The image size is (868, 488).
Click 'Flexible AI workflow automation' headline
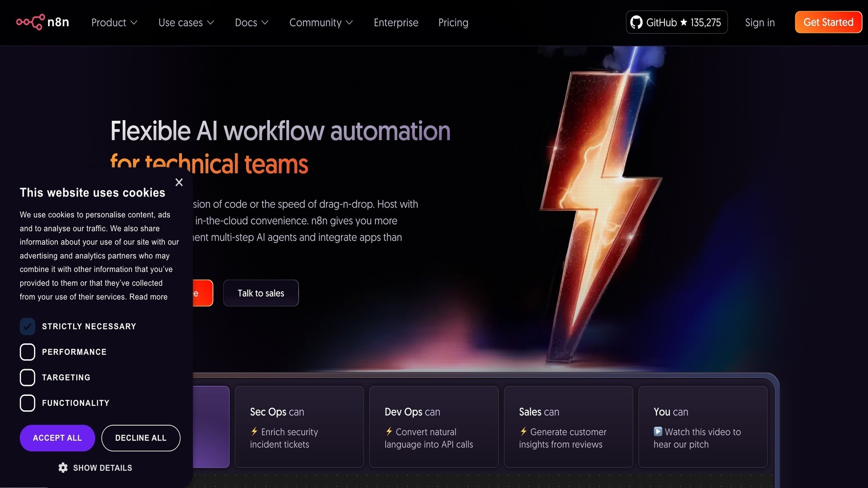pyautogui.click(x=280, y=131)
